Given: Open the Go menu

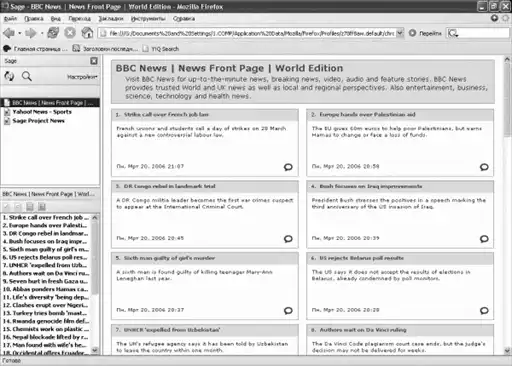Looking at the screenshot, I should tap(79, 19).
